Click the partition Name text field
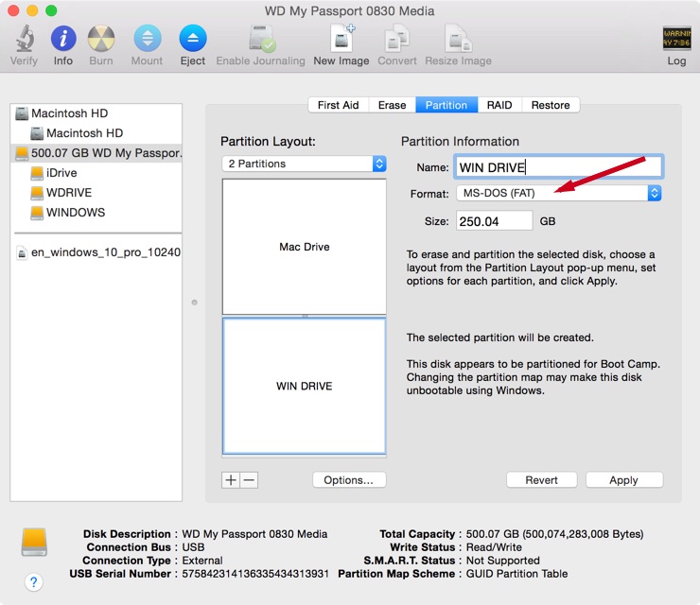This screenshot has height=605, width=700. [x=559, y=167]
